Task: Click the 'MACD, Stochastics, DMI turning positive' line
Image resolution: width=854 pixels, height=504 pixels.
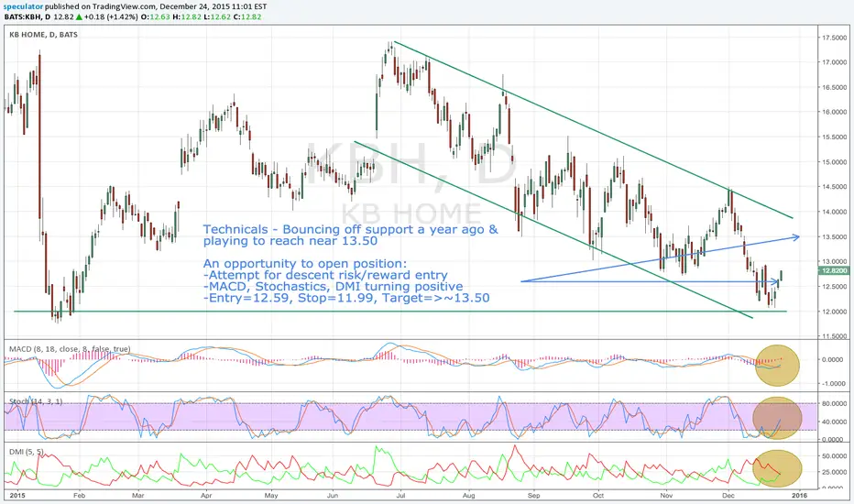Action: [x=333, y=287]
